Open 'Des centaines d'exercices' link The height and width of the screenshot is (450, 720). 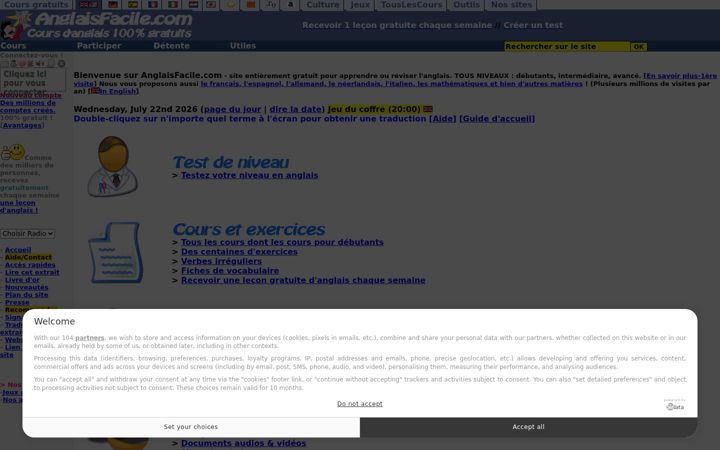239,252
